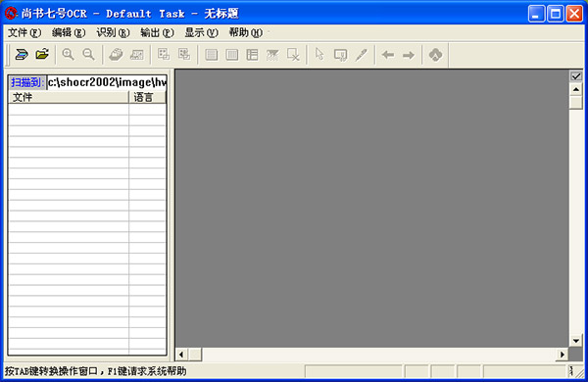This screenshot has width=588, height=382.
Task: Click the vertical scrollbar up arrow
Action: tap(576, 89)
